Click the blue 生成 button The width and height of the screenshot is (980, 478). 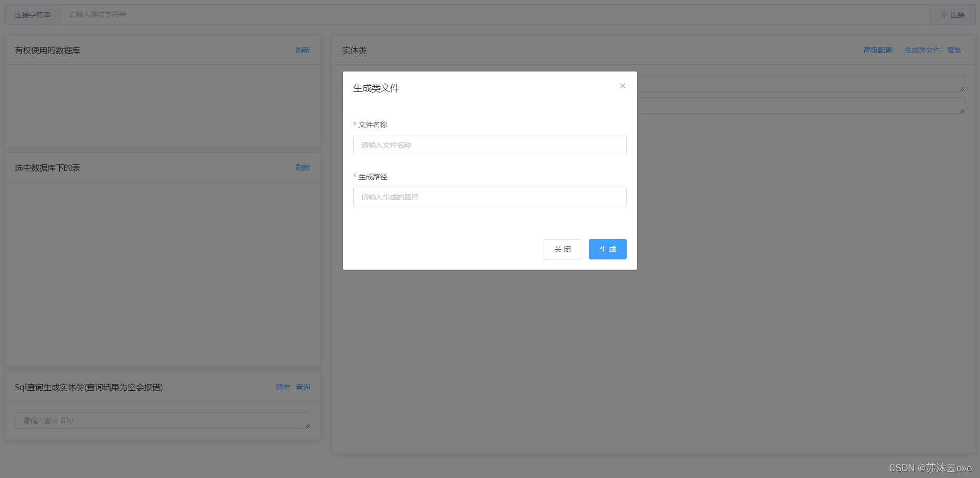[608, 249]
